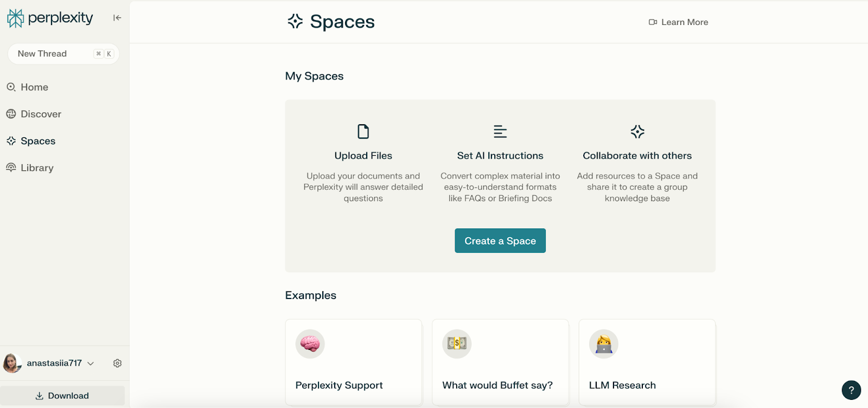Click the Upload Files document icon

click(363, 131)
